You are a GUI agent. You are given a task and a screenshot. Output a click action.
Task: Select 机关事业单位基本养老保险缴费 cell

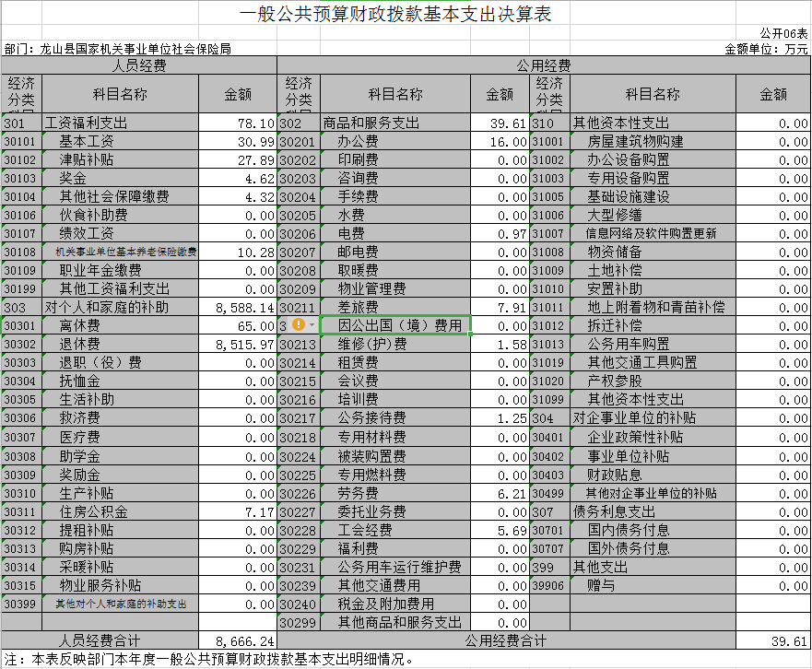[120, 252]
